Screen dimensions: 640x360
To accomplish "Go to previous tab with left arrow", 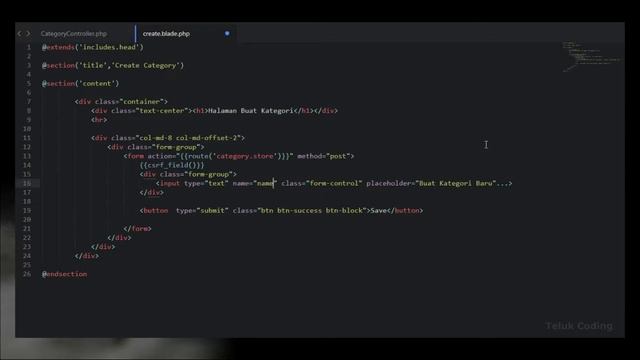I will pyautogui.click(x=20, y=33).
